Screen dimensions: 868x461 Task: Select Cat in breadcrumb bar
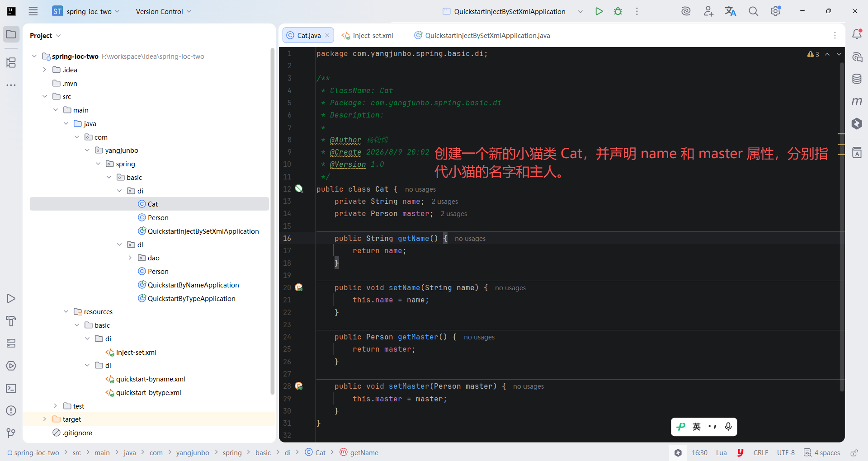[316, 452]
